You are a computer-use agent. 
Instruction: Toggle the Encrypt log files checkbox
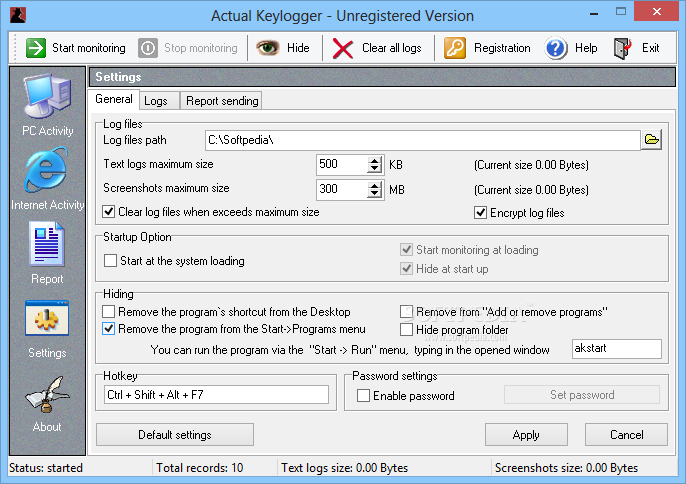coord(480,213)
